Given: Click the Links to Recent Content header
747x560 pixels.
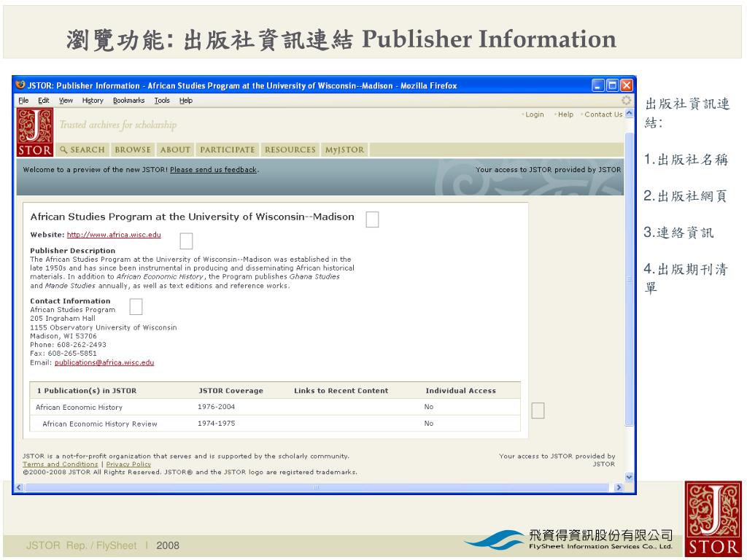Looking at the screenshot, I should pyautogui.click(x=341, y=391).
